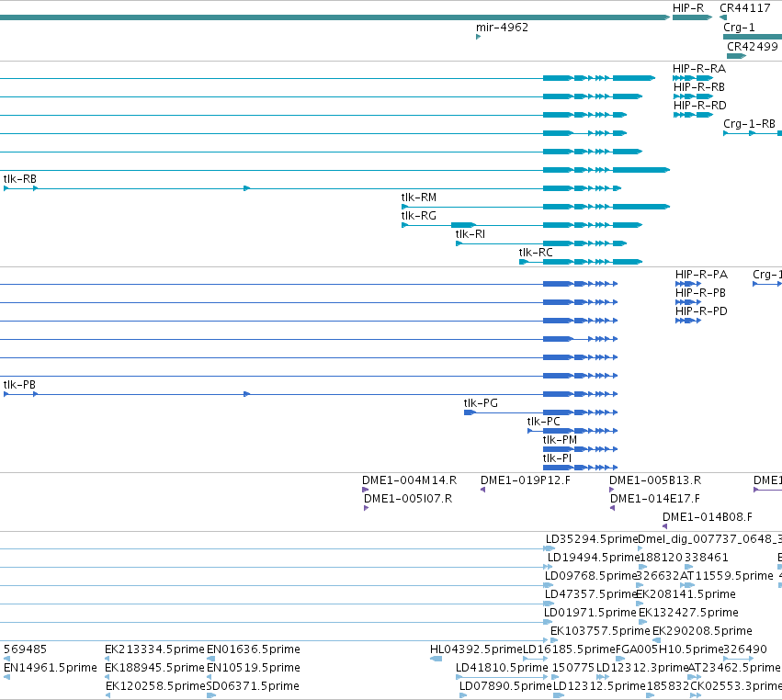Click the EK290208.5prime EST label
Viewport: 782px width, 700px height.
tap(702, 631)
